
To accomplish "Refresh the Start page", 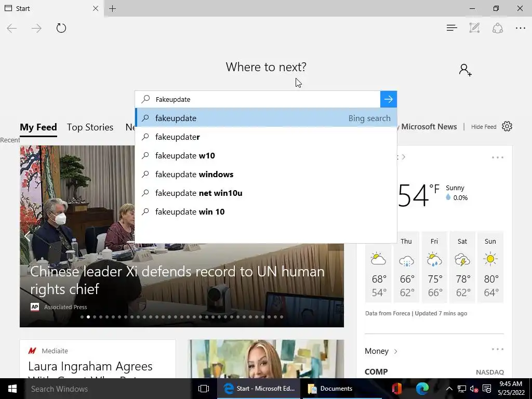I will pos(61,28).
